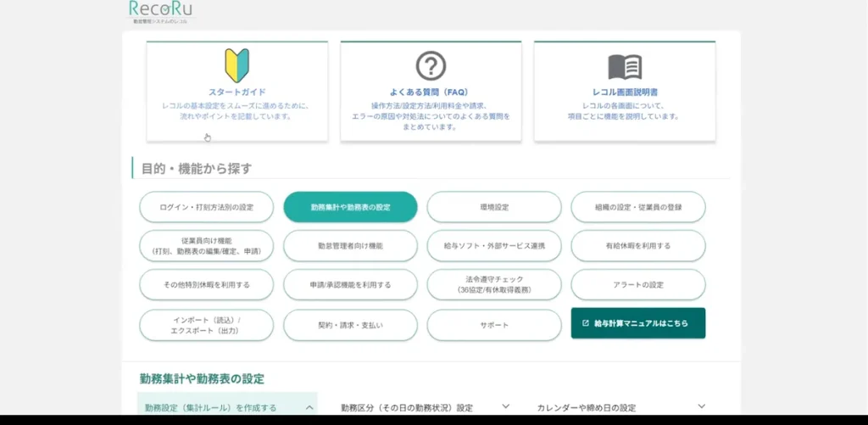Open the アラートの設定 category
This screenshot has width=868, height=425.
[638, 285]
